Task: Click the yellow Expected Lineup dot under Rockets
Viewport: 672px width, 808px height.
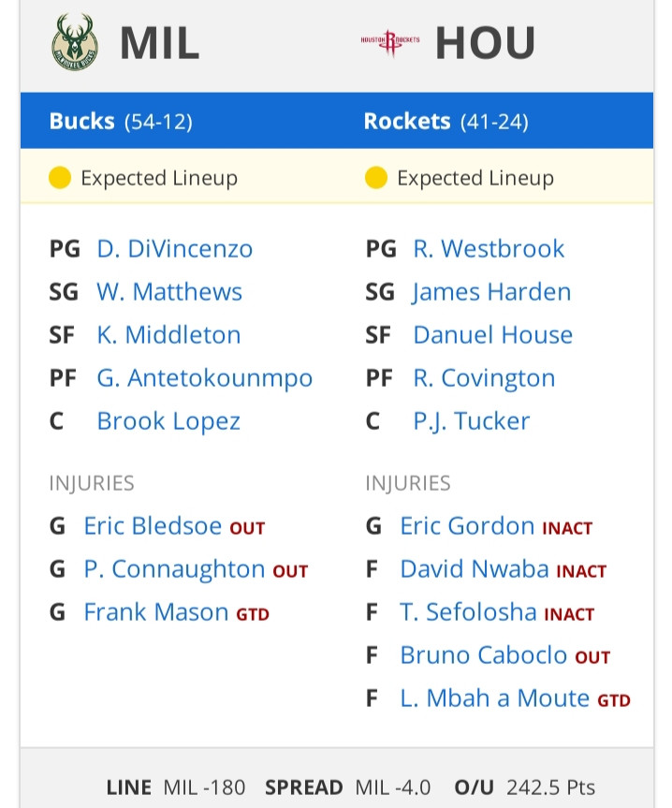Action: point(376,178)
